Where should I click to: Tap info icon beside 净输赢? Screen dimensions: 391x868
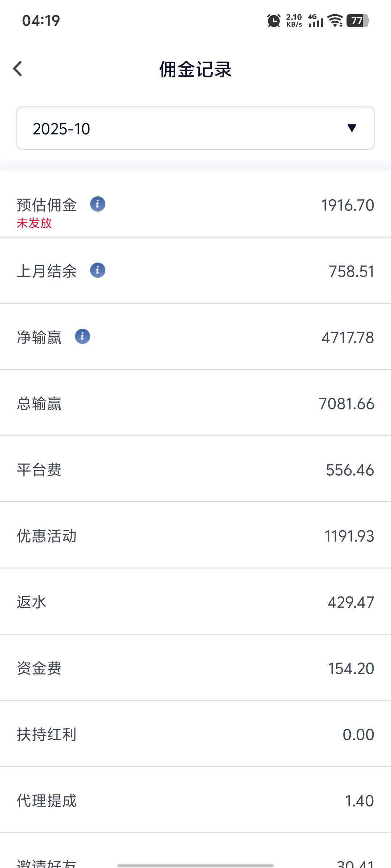83,336
